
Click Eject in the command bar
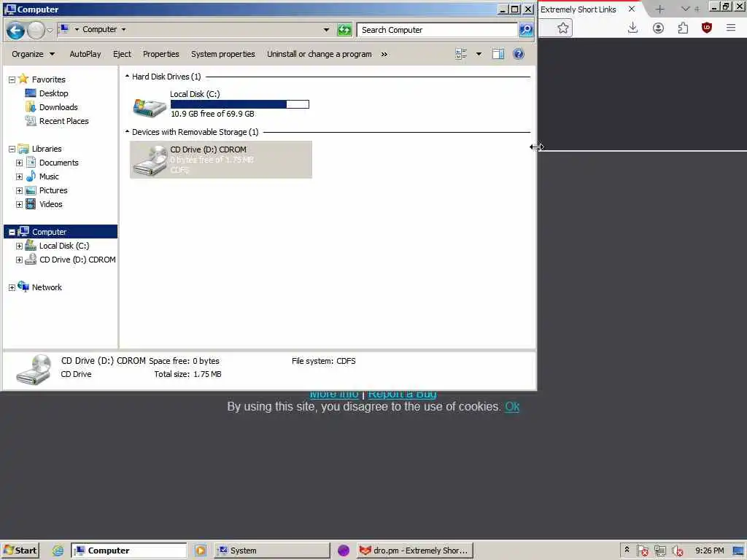click(122, 54)
